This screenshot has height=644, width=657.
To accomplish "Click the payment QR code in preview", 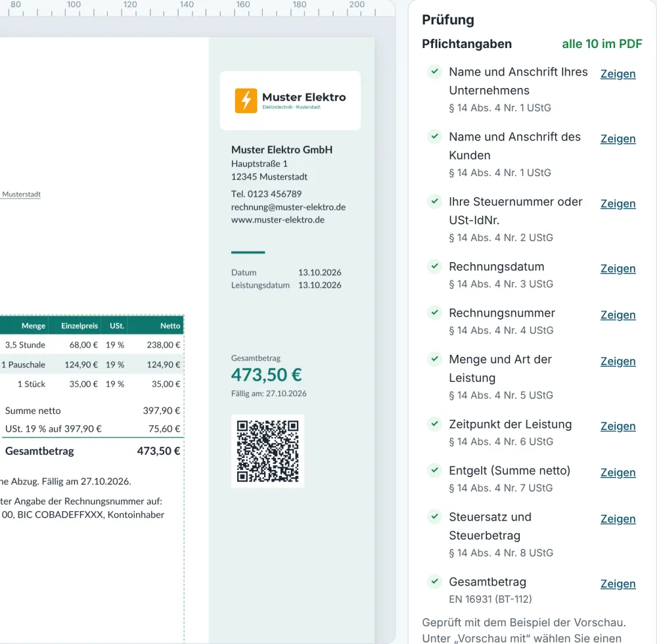I will 268,451.
